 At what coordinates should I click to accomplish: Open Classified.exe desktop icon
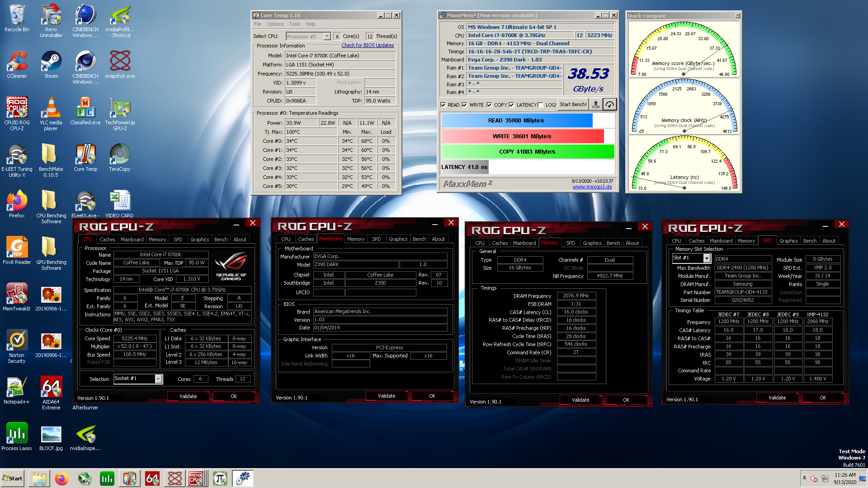[x=85, y=111]
